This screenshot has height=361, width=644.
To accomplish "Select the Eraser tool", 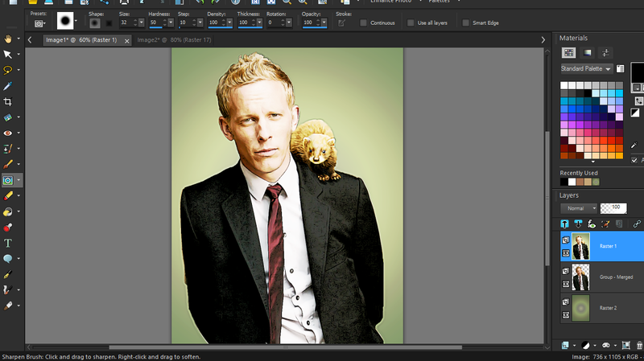I will pos(8,195).
